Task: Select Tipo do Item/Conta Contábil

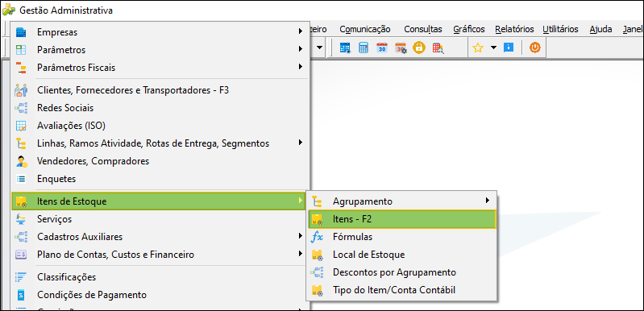Action: (402, 290)
